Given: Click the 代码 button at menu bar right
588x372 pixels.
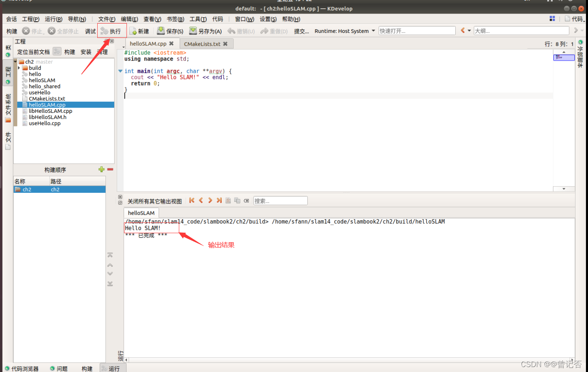Looking at the screenshot, I should [574, 19].
